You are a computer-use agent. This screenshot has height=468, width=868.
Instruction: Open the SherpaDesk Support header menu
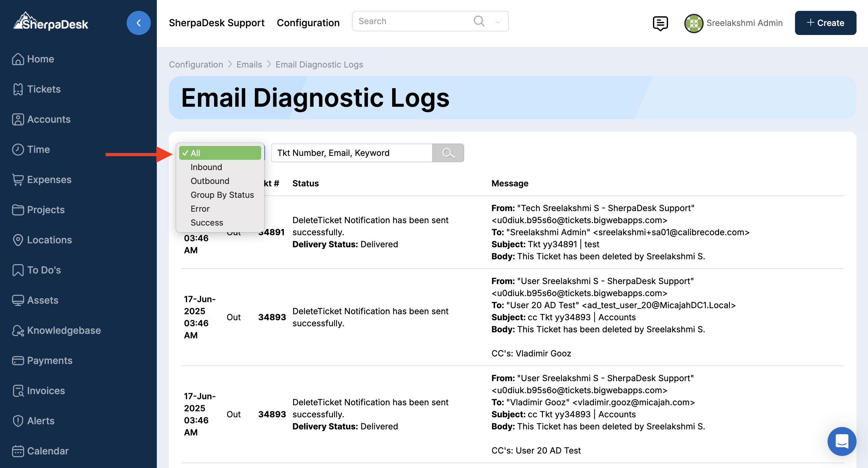pyautogui.click(x=217, y=23)
